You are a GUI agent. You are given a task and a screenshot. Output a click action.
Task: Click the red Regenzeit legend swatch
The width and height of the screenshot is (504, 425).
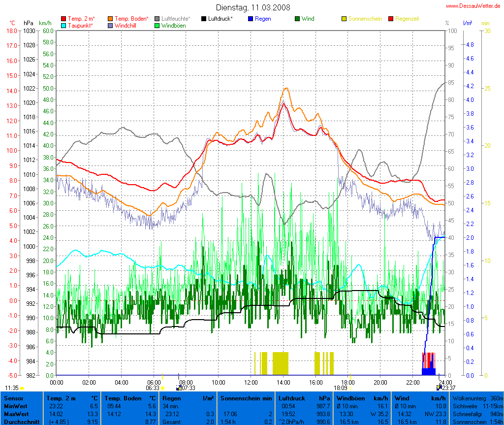click(391, 19)
